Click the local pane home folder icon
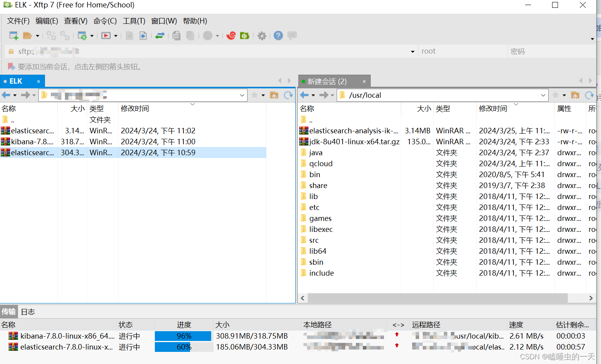The image size is (601, 364). tap(274, 95)
